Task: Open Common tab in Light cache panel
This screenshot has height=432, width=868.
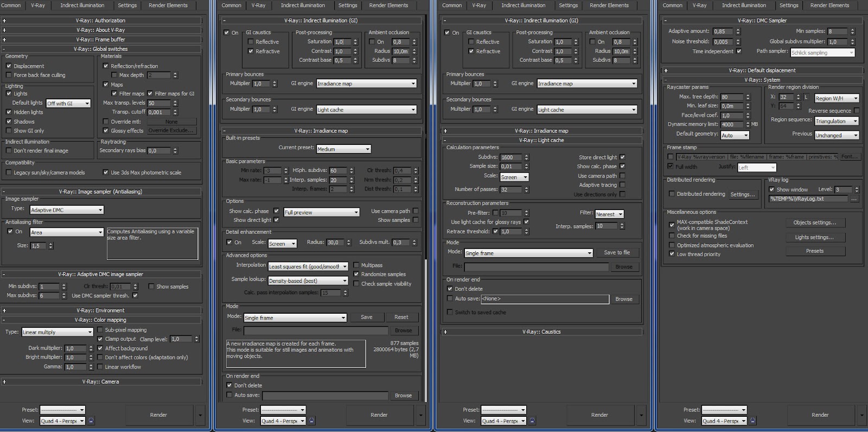Action: 452,5
